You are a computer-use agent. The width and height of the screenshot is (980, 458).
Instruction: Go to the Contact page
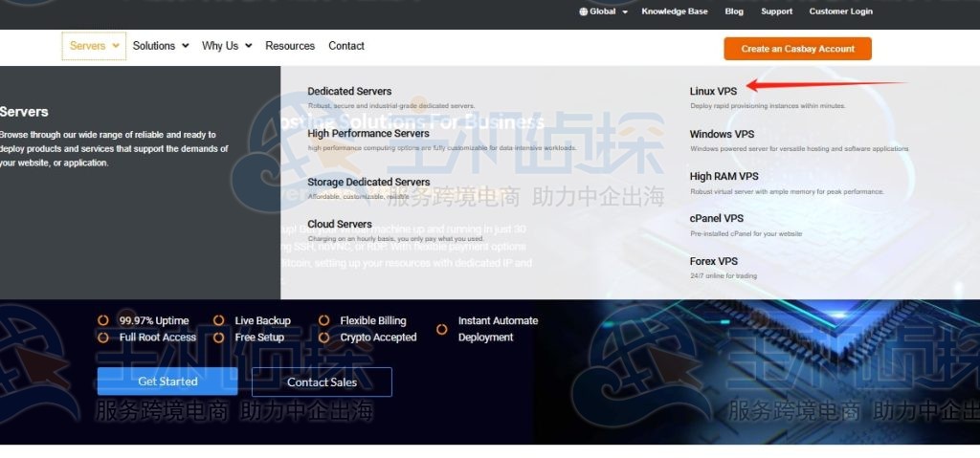pos(346,46)
